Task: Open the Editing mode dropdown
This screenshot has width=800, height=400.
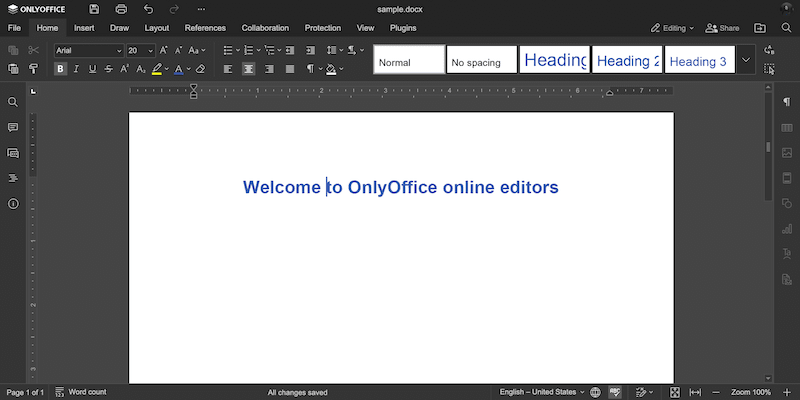Action: pos(672,28)
